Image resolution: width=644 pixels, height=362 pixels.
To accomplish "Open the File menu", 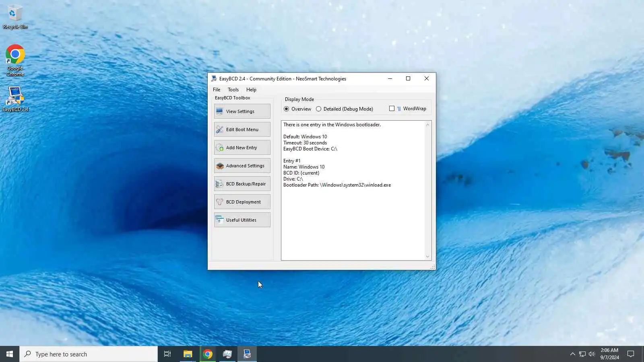I will pos(217,90).
